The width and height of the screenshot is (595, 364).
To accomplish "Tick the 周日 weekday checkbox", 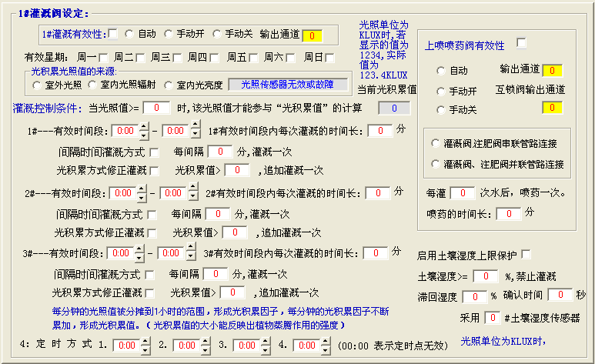I will [x=329, y=57].
